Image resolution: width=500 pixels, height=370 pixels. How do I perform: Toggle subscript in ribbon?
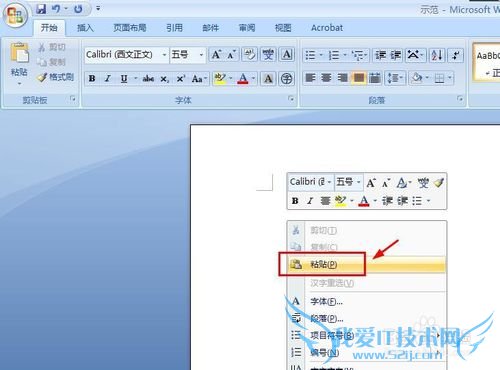coord(164,79)
